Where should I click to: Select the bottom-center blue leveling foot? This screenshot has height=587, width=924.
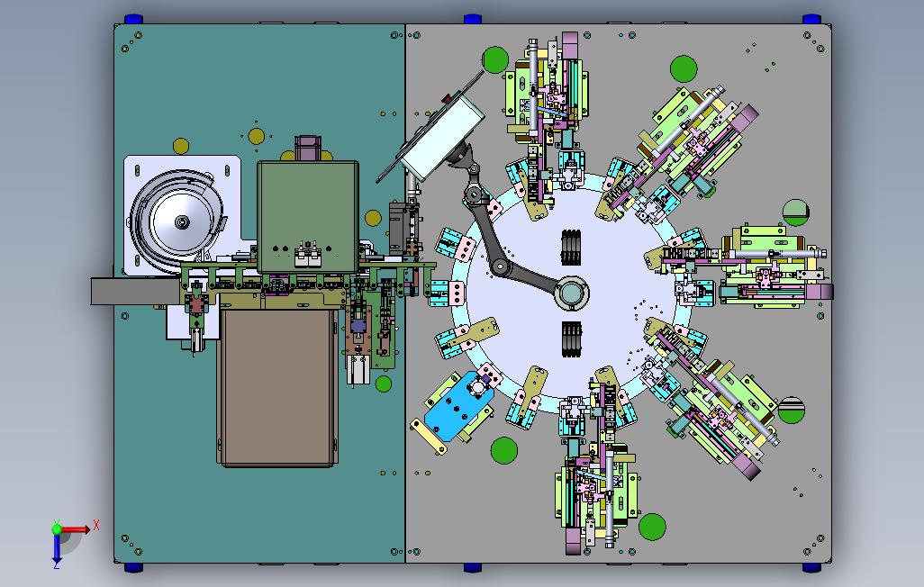tap(473, 567)
